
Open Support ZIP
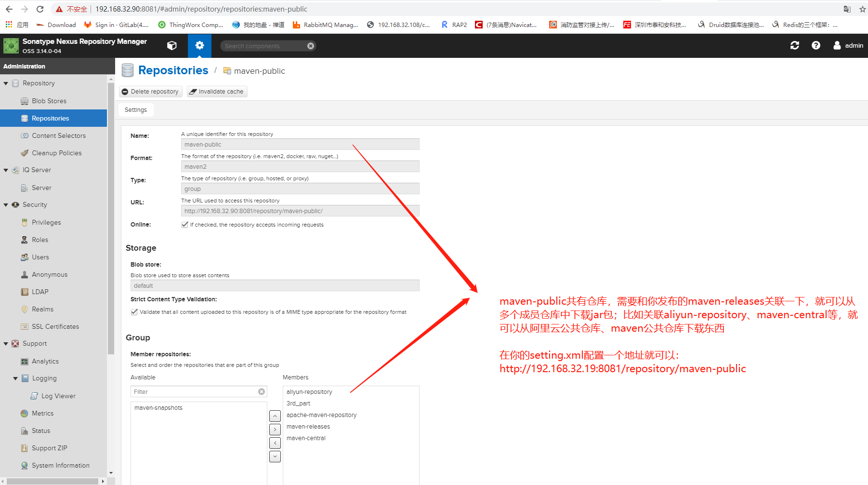point(49,448)
